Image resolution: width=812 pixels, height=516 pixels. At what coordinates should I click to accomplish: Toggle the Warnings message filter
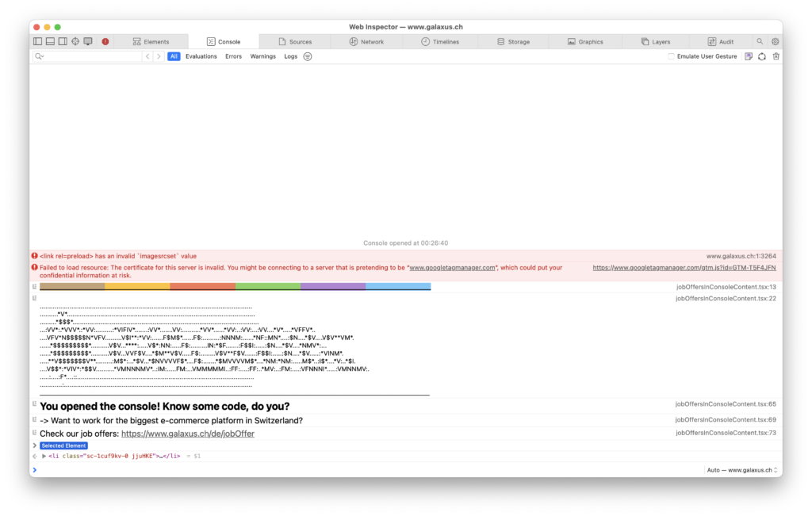262,56
